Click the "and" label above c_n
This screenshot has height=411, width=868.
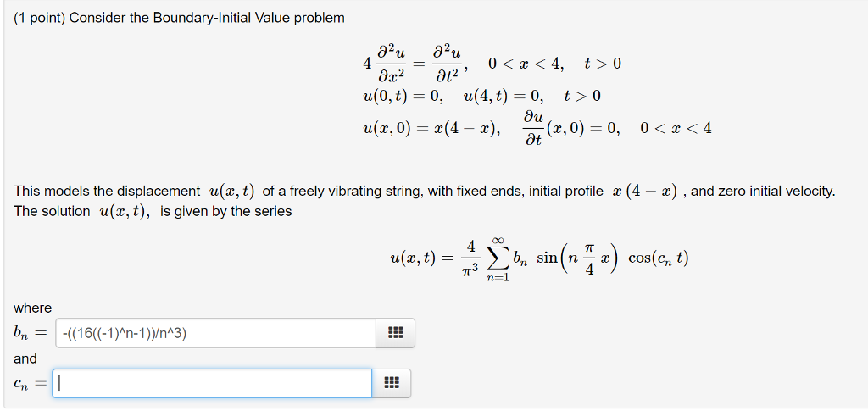pos(25,359)
